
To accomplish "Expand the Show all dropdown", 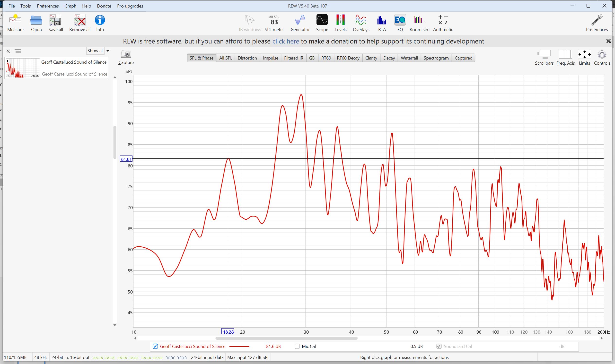I will [107, 51].
